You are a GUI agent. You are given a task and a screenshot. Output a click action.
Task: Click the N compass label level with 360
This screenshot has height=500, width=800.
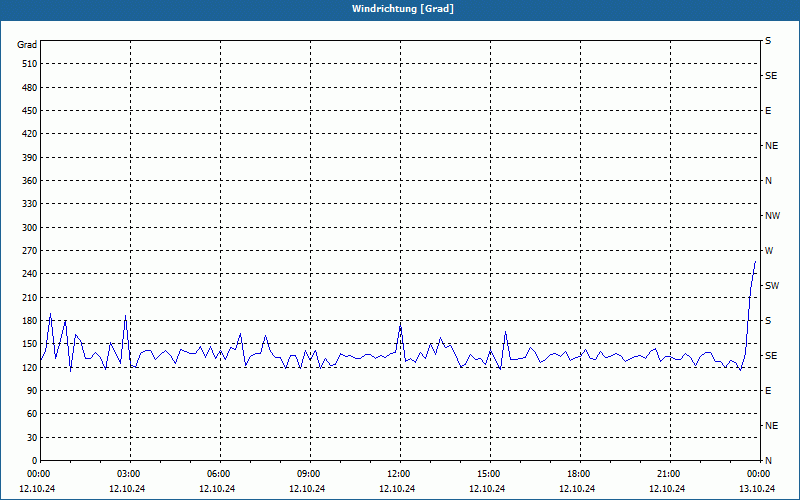(x=768, y=181)
